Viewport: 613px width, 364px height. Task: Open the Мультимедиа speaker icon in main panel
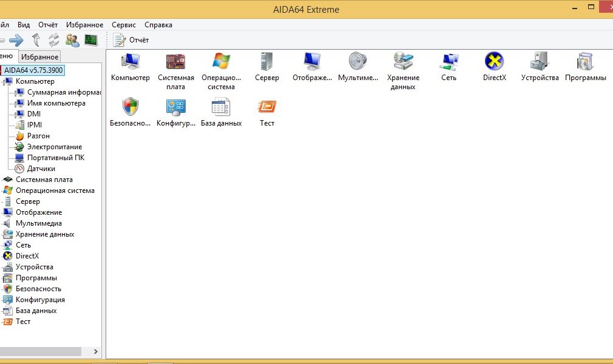click(357, 62)
